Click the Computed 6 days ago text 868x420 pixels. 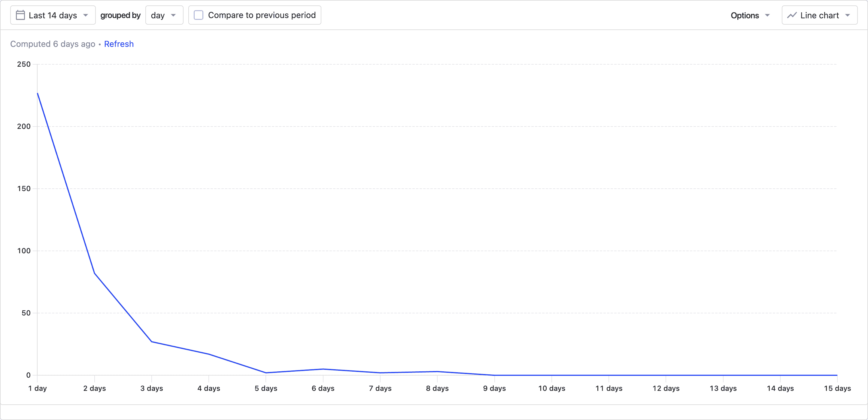(53, 44)
